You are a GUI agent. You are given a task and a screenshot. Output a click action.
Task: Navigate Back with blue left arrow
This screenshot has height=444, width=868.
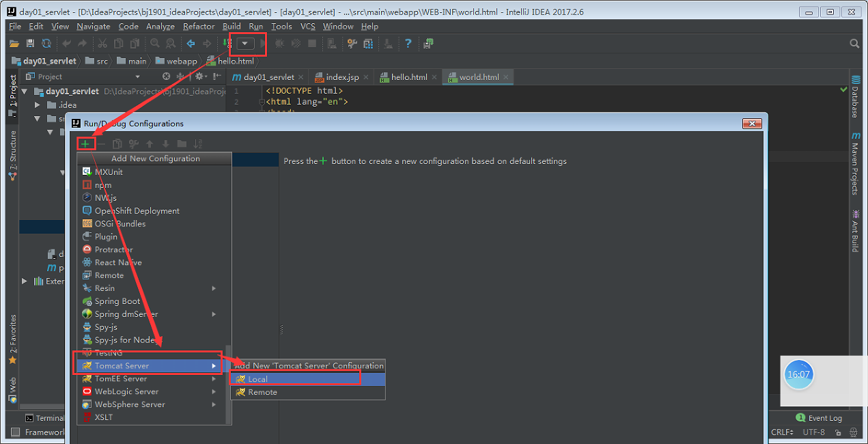click(191, 44)
